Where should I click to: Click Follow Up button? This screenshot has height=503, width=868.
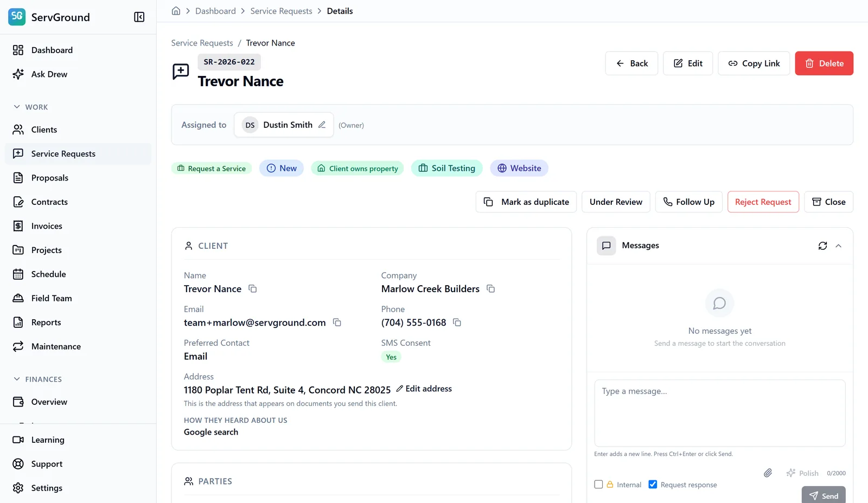pos(689,202)
